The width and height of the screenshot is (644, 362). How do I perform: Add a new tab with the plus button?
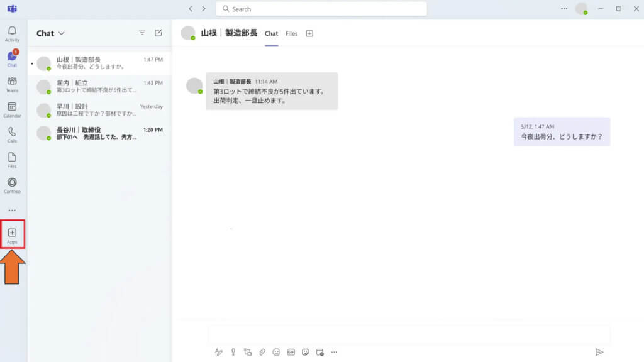pos(309,33)
